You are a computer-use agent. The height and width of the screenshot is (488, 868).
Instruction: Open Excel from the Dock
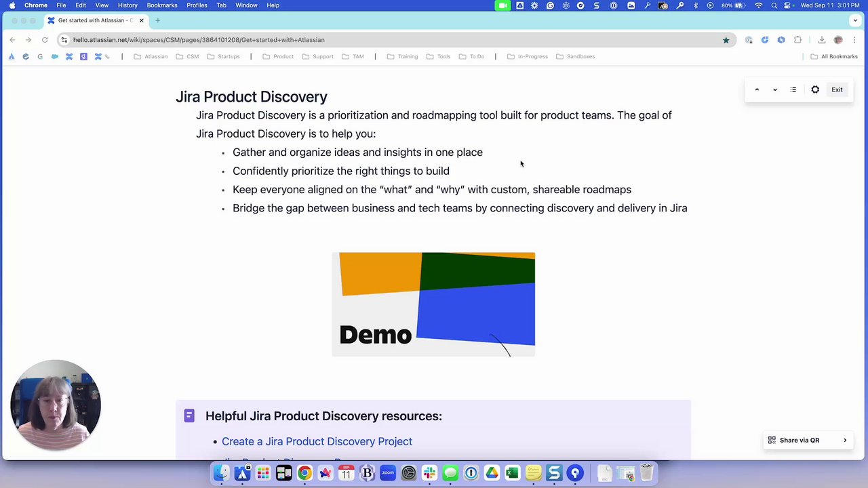[x=513, y=472]
